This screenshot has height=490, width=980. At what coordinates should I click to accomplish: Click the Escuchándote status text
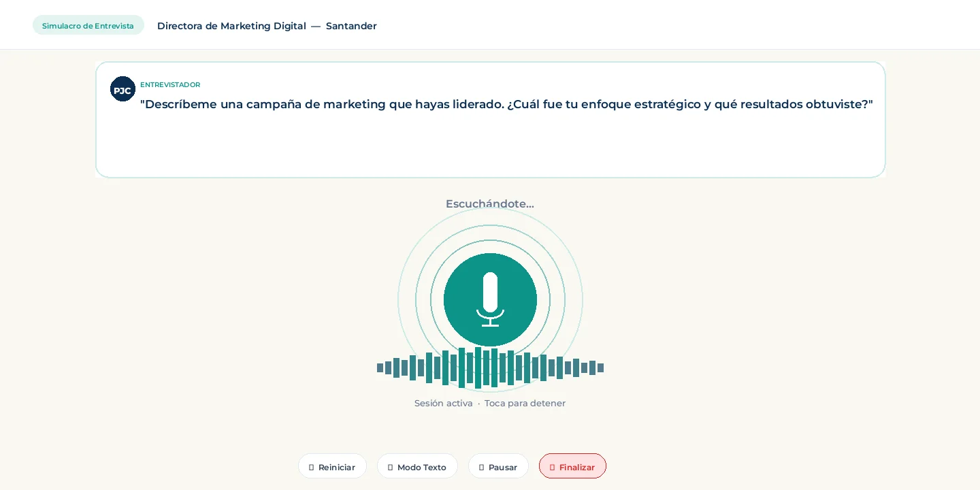coord(489,203)
